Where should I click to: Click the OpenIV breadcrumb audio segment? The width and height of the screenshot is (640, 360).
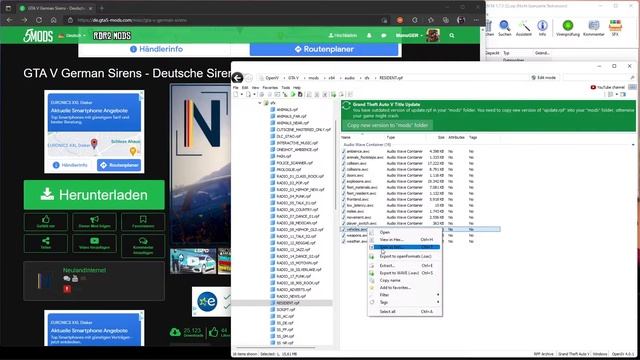pyautogui.click(x=349, y=78)
